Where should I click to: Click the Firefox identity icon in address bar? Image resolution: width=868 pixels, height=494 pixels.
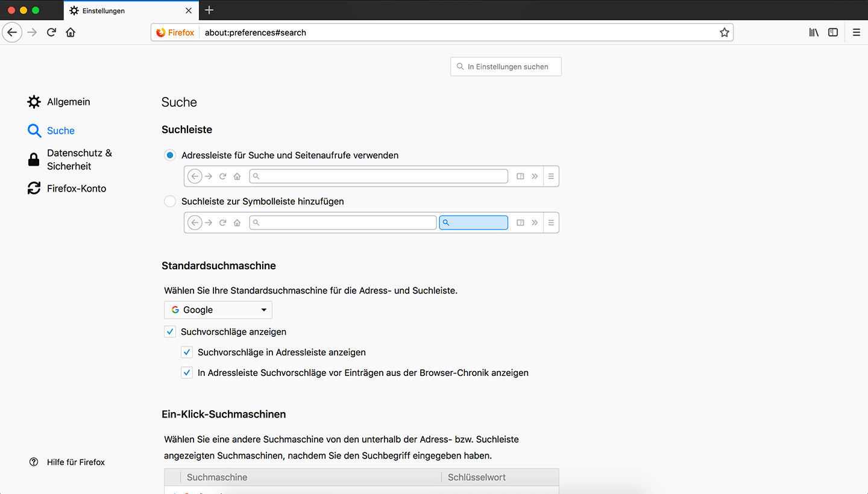(175, 33)
